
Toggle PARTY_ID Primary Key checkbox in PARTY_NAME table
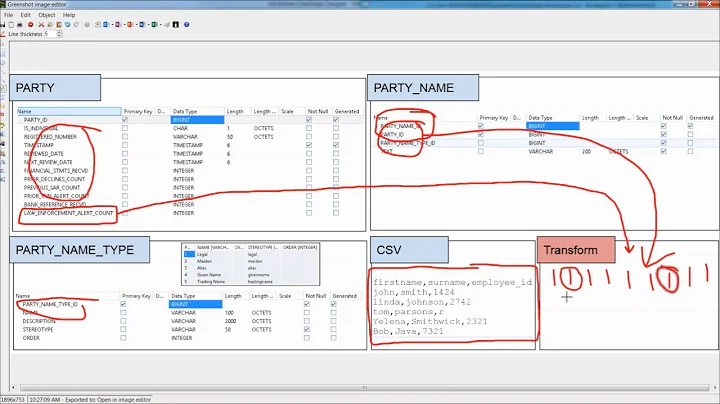(x=481, y=135)
